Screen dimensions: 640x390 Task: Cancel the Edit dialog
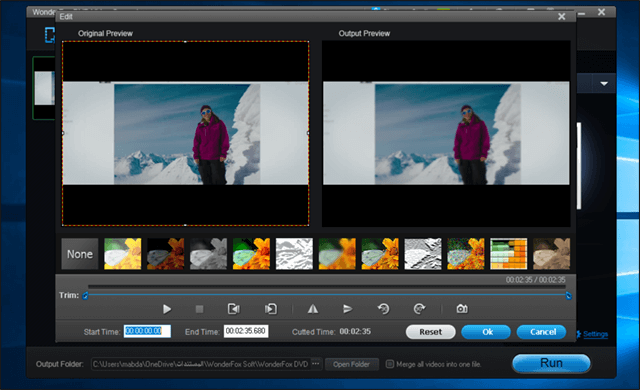(x=541, y=332)
